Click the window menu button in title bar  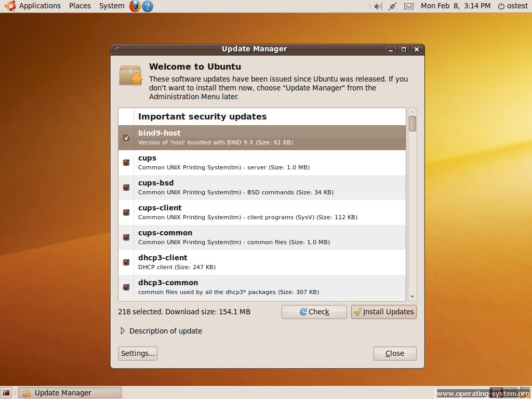coord(118,49)
